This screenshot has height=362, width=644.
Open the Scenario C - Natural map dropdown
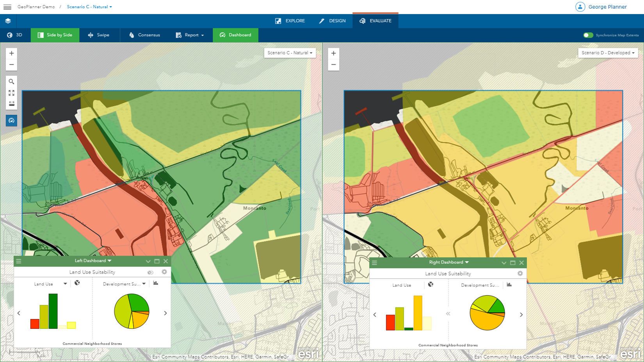pos(290,53)
